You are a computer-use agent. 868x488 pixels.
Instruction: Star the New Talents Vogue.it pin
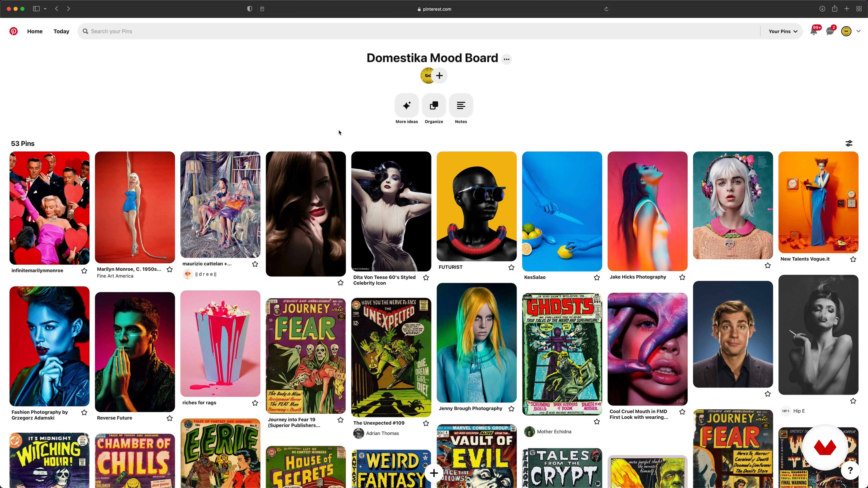tap(853, 259)
